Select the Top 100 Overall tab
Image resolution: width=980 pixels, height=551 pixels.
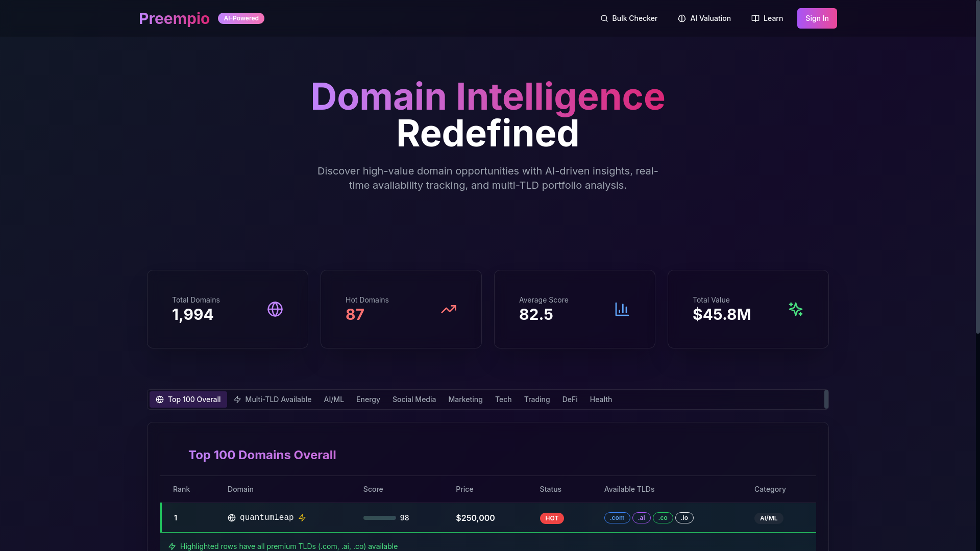(x=188, y=399)
